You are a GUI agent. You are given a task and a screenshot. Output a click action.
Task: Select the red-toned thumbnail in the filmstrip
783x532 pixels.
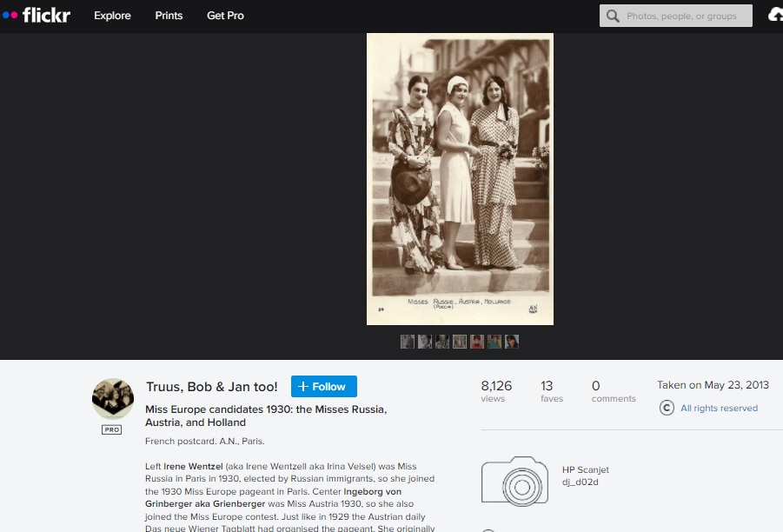point(477,342)
